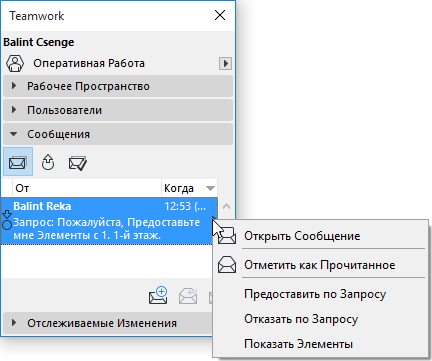
Task: Open the Inbox messages view
Action: (x=18, y=162)
